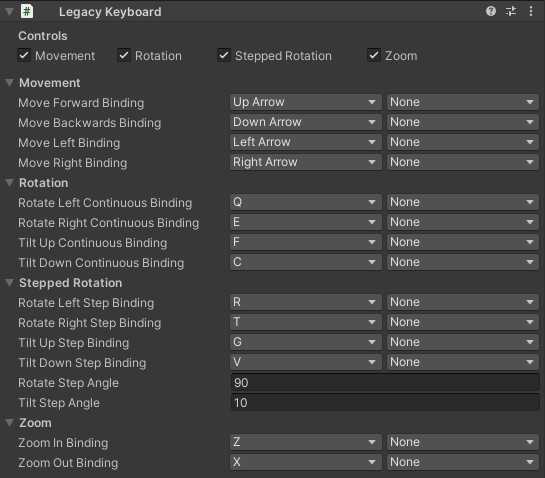Screen dimensions: 545x478
Task: Toggle the Movement controls checkbox
Action: (24, 55)
